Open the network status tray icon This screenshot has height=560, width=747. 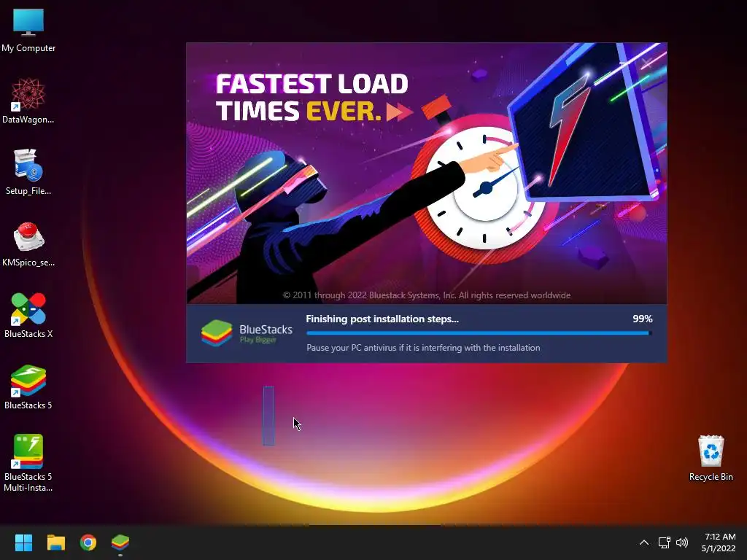point(664,542)
